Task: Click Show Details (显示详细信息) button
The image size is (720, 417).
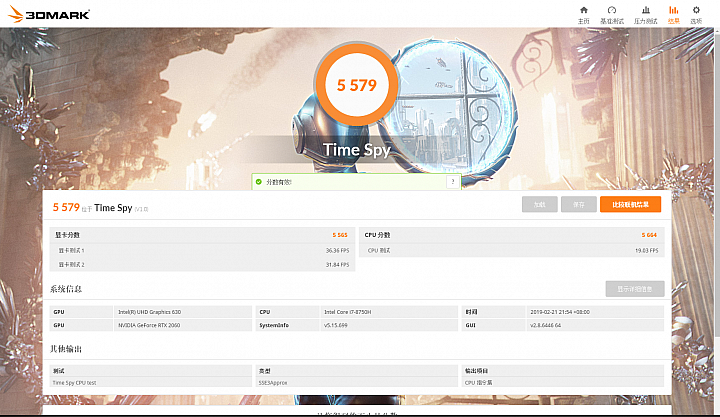Action: point(635,289)
